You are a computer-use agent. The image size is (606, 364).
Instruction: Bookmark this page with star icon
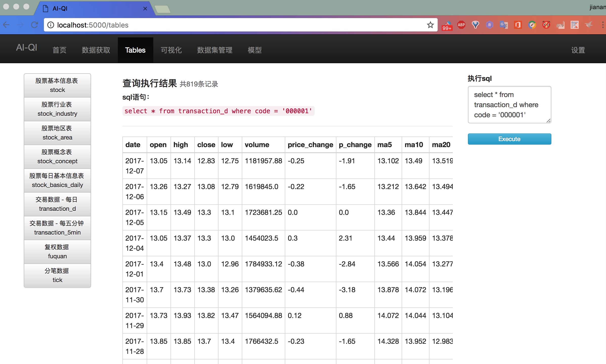pyautogui.click(x=430, y=25)
